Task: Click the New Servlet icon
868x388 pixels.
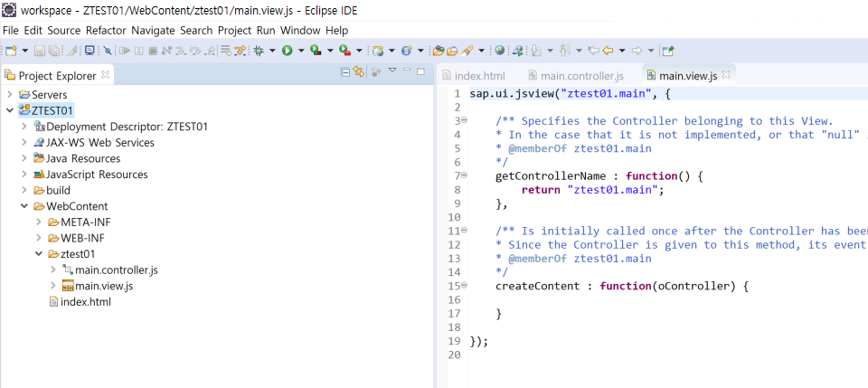Action: click(407, 51)
